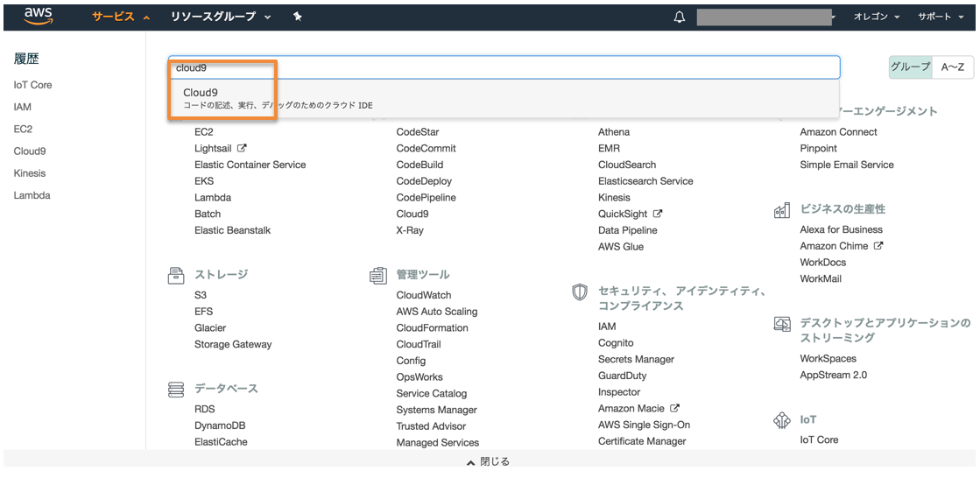
Task: Open the WorkSpaces service
Action: point(828,359)
